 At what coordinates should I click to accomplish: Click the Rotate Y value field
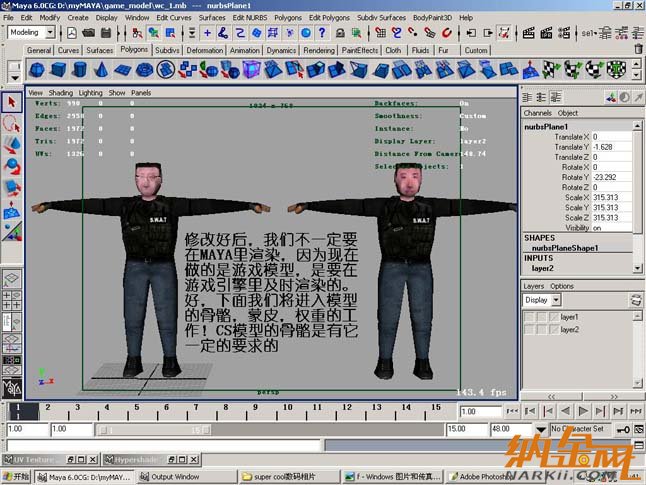[611, 177]
